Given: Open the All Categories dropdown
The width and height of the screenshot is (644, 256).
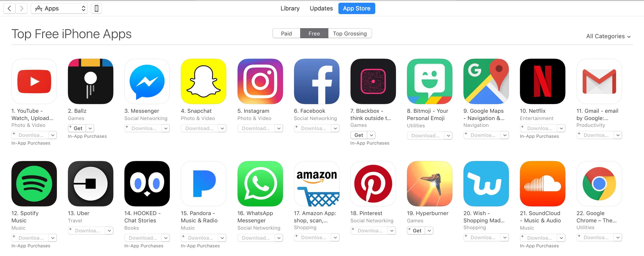Looking at the screenshot, I should click(x=608, y=36).
